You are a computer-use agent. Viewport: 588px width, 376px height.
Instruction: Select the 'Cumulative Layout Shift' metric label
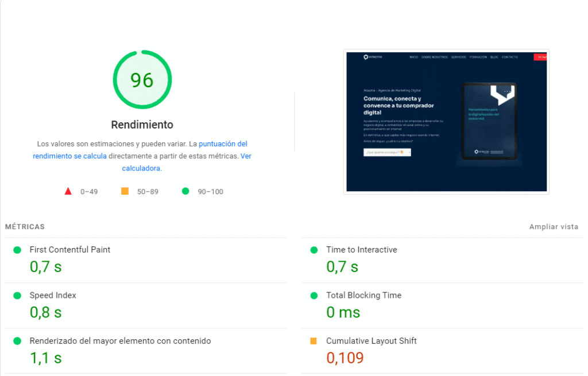372,341
